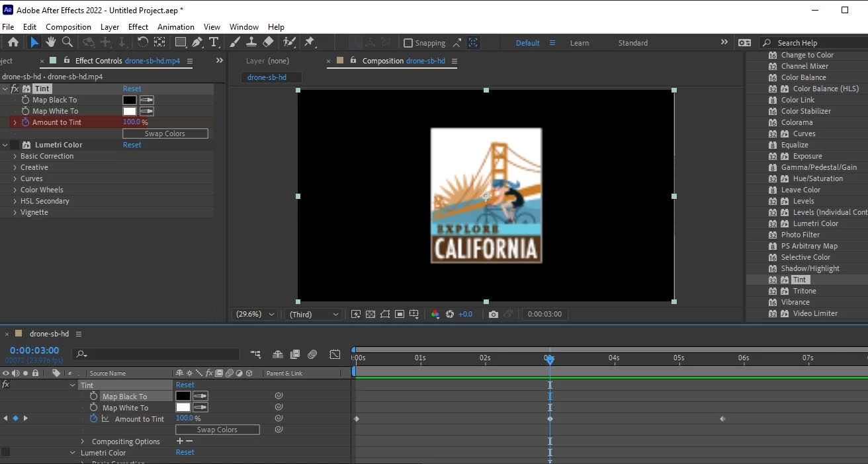Open the Composition menu
Screen dimensions: 868x464
68,27
